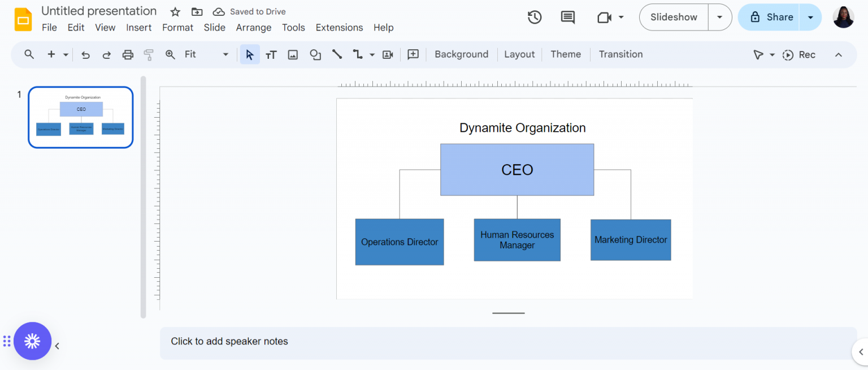
Task: Open the Insert image tool
Action: [x=293, y=54]
